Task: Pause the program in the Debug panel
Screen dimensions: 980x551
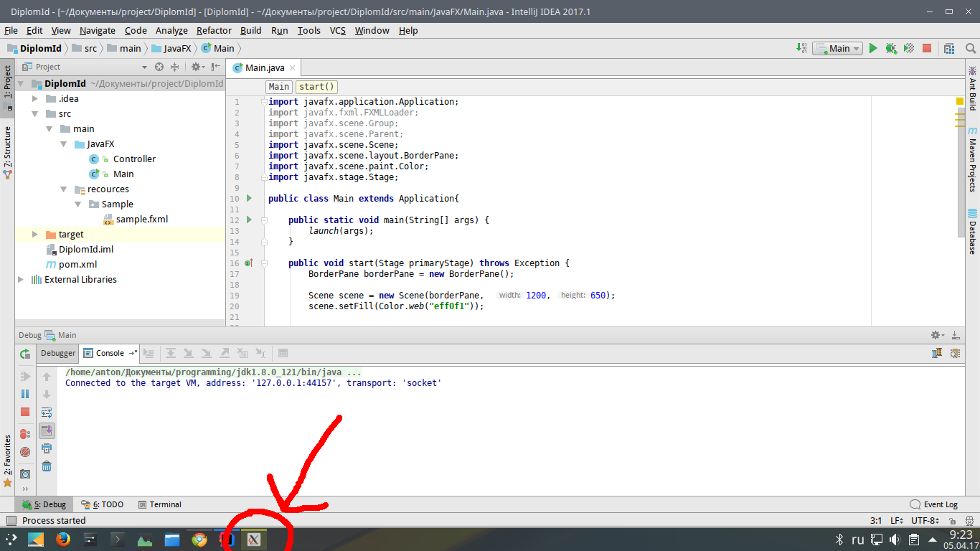Action: [25, 394]
